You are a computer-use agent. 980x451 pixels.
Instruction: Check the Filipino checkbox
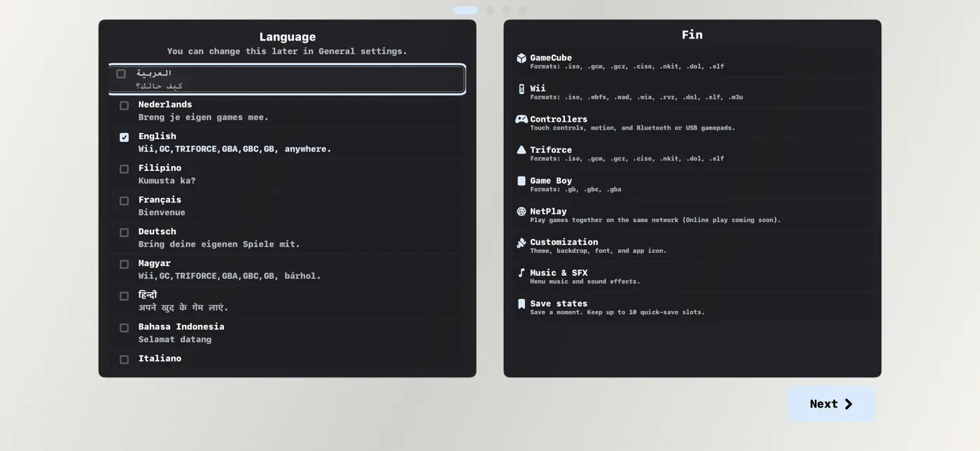[x=124, y=169]
